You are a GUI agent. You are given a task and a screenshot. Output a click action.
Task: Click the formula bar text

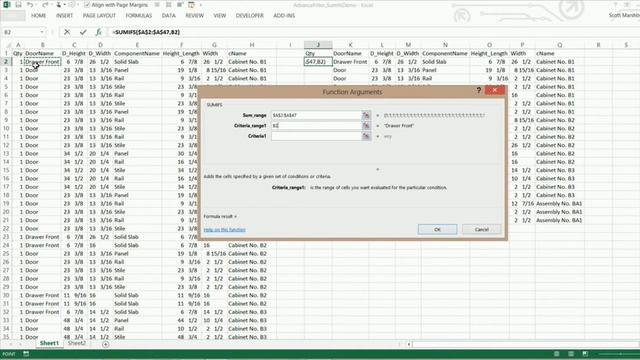[x=147, y=32]
